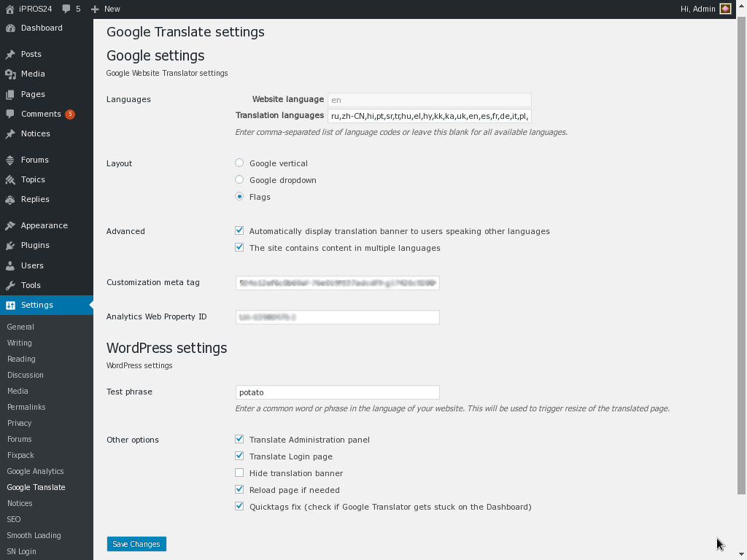Open the Permalinks settings submenu
The width and height of the screenshot is (747, 560).
[26, 407]
